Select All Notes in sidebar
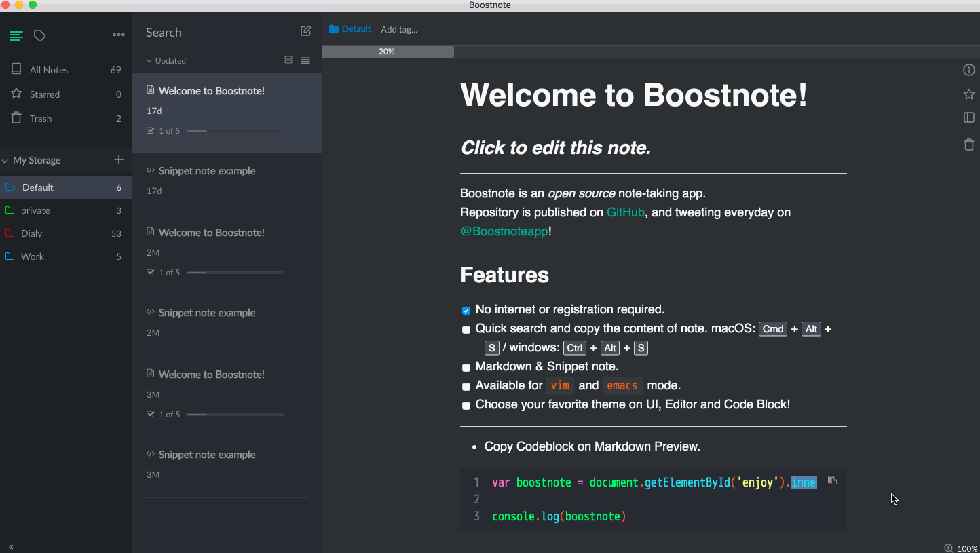 (x=66, y=70)
